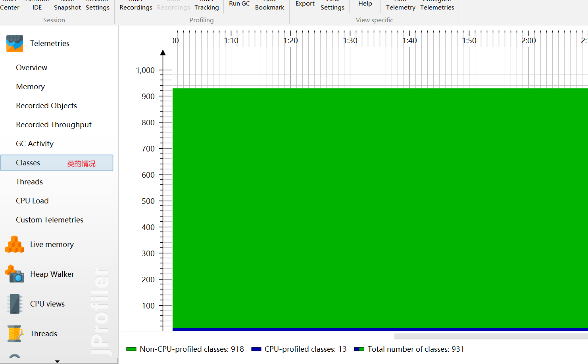Click the green Non-CPU-profiled classes legend swatch
Viewport: 588px width, 364px height.
[131, 349]
